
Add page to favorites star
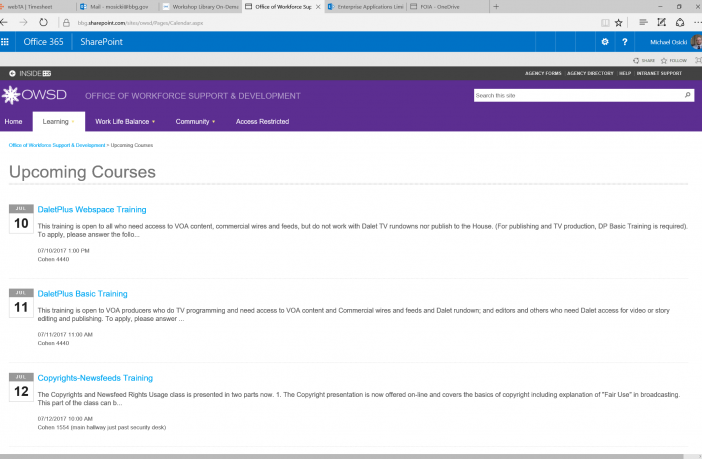(x=619, y=23)
